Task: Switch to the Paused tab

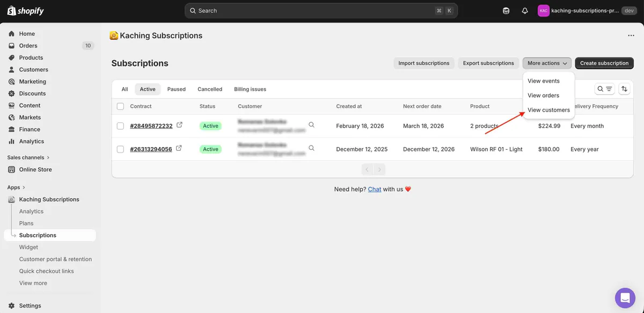Action: (177, 89)
